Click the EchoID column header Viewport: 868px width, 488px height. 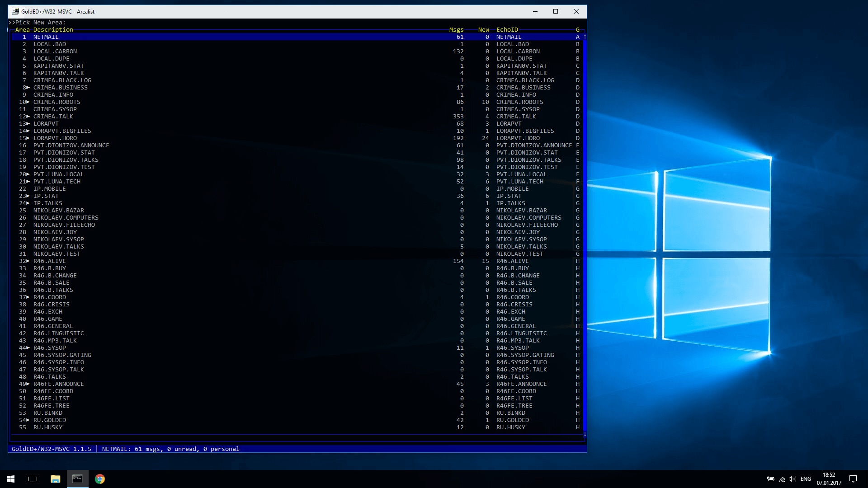[507, 30]
